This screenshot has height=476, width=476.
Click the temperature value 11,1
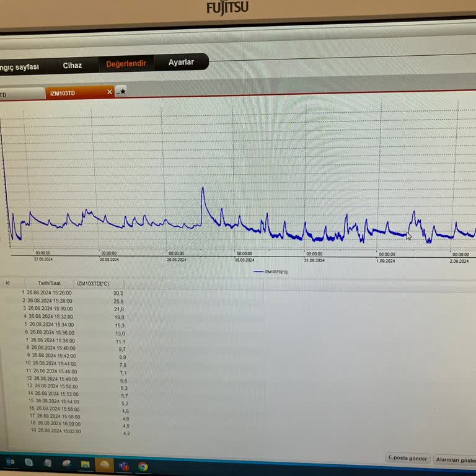pyautogui.click(x=120, y=342)
